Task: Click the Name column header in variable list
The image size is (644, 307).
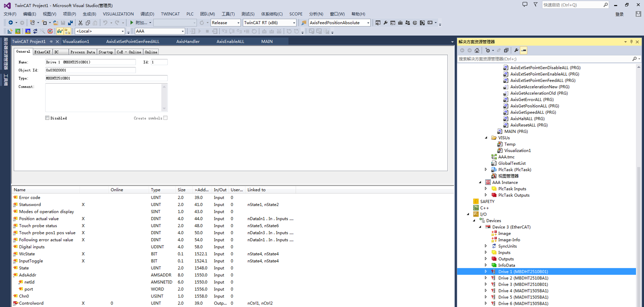Action: pos(46,190)
